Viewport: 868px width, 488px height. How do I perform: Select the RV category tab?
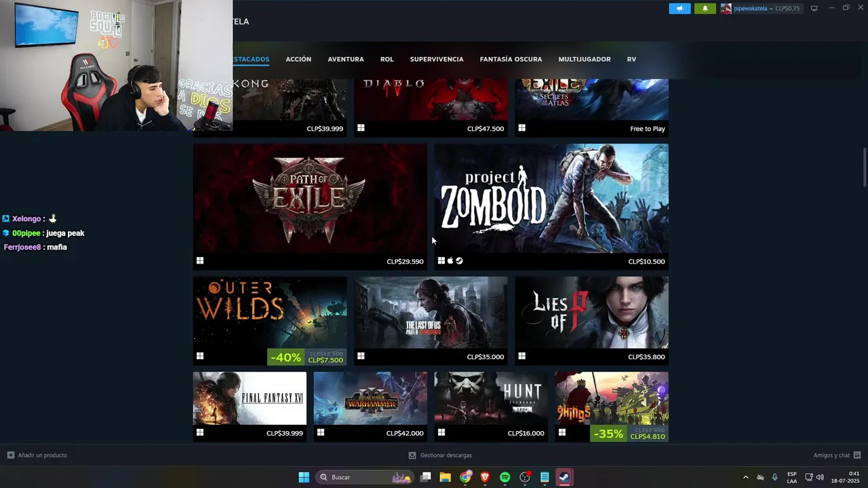pyautogui.click(x=631, y=59)
